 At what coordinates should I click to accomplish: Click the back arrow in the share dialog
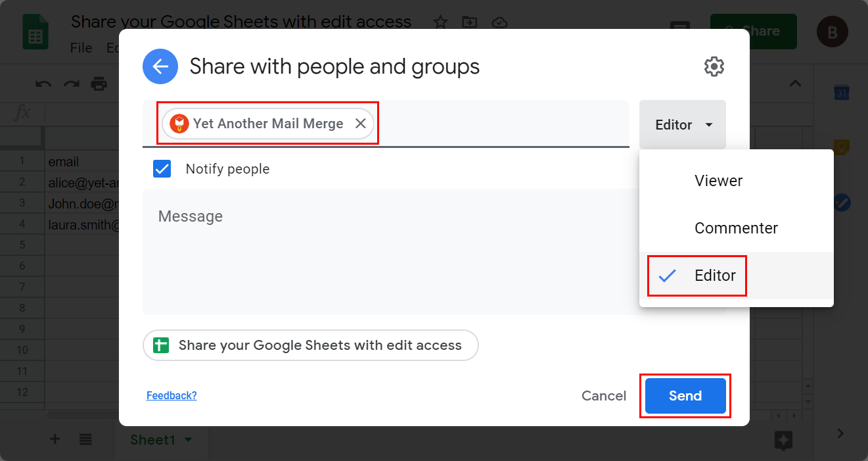(160, 66)
